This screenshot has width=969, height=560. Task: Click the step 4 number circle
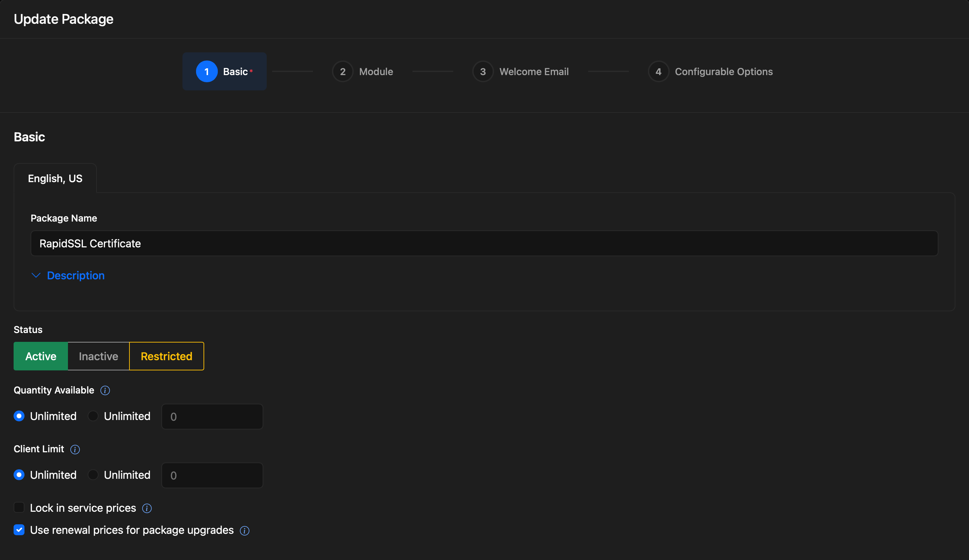coord(658,72)
